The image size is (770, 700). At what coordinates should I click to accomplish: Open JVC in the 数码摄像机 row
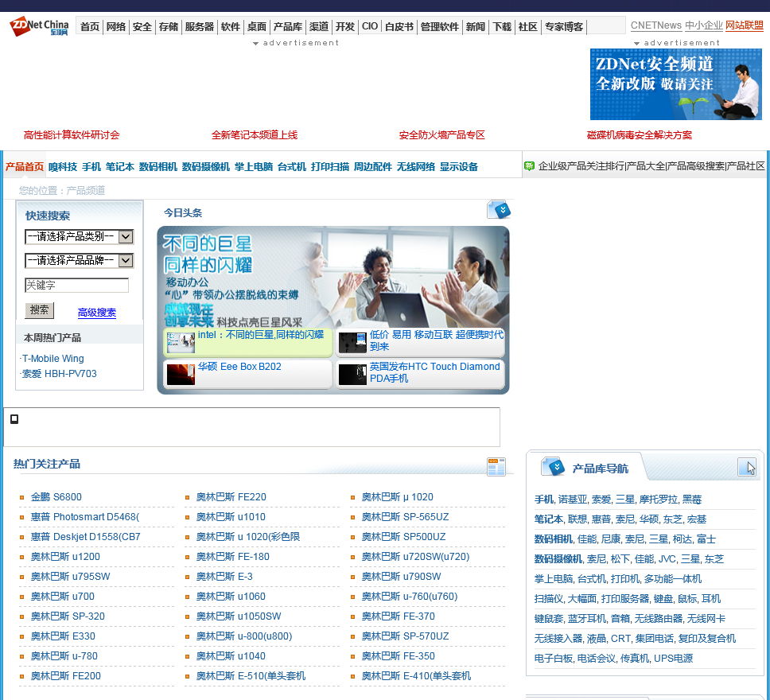pyautogui.click(x=667, y=559)
